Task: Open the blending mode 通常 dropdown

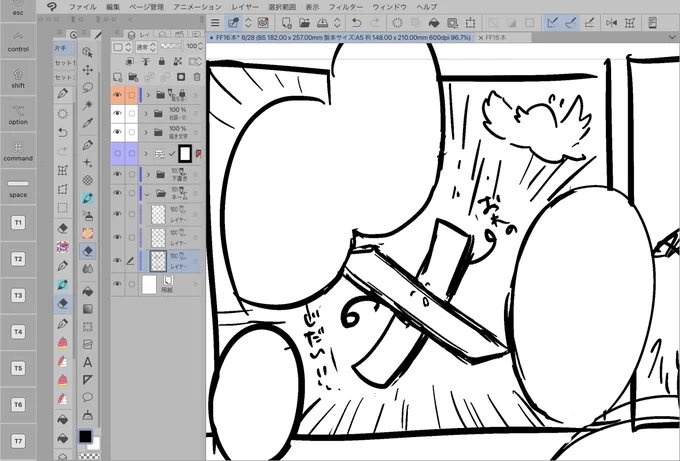Action: (146, 47)
